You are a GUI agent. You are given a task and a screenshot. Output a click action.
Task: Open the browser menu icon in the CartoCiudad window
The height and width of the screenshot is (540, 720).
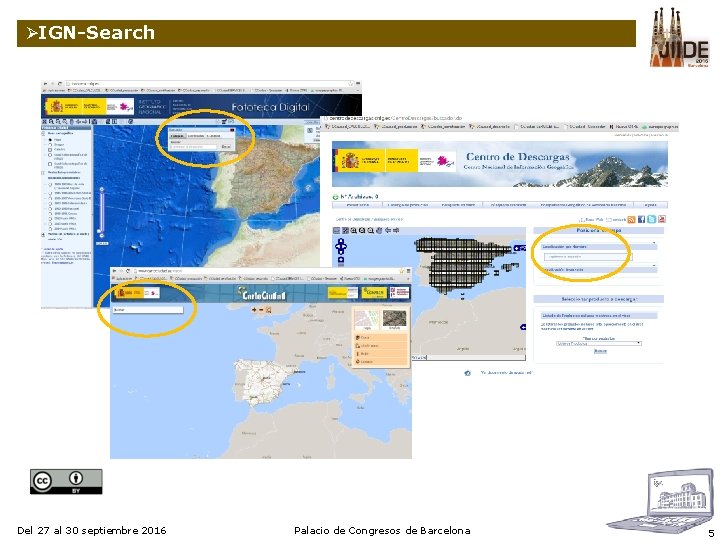click(x=408, y=271)
